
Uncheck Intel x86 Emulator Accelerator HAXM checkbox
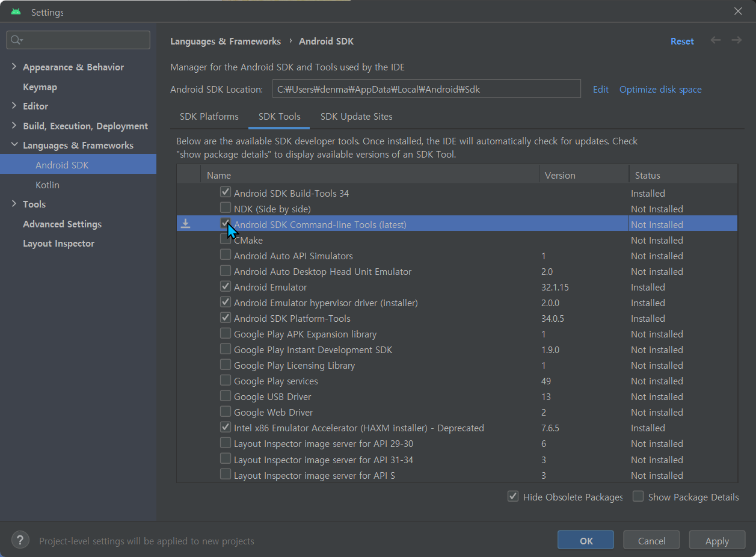[226, 427]
